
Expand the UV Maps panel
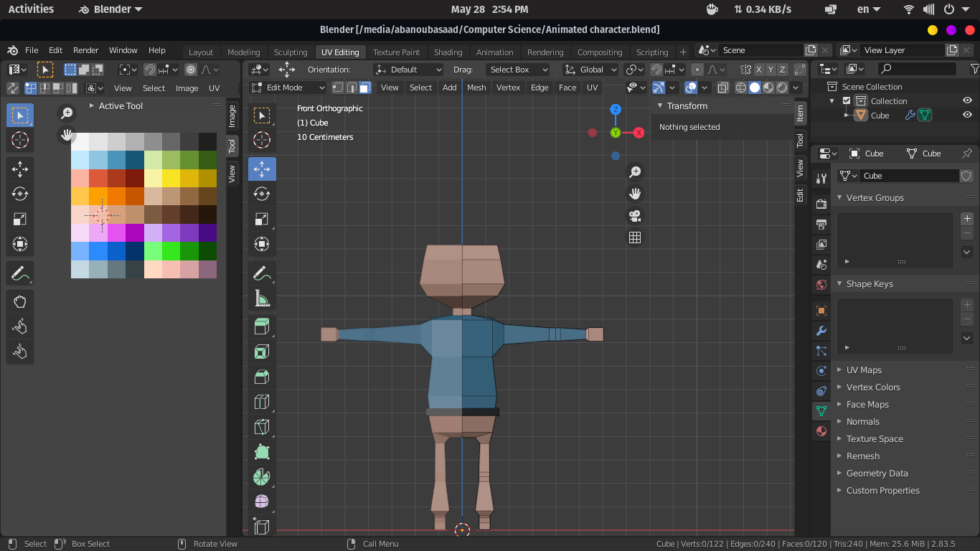point(864,370)
